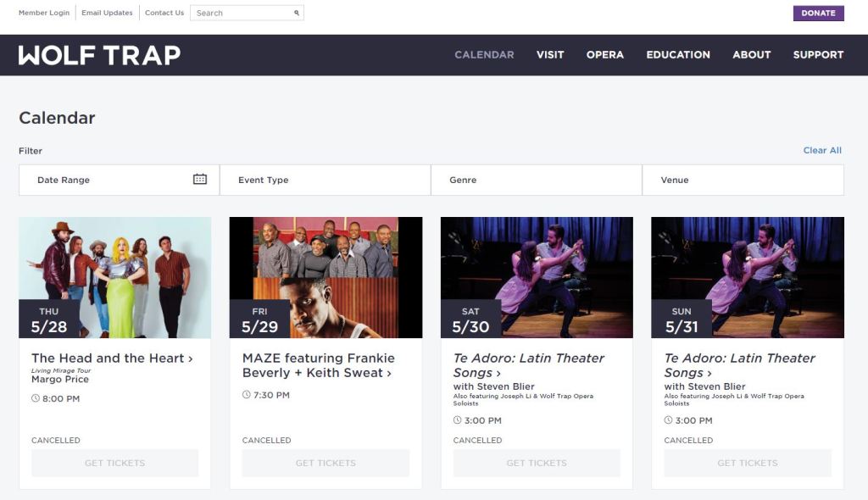
Task: Go to the Education menu
Action: click(x=677, y=55)
